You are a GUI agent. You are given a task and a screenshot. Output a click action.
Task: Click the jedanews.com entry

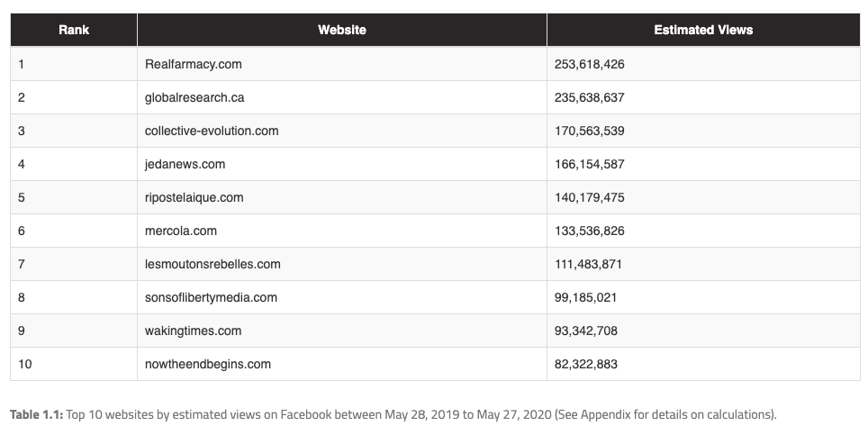185,164
